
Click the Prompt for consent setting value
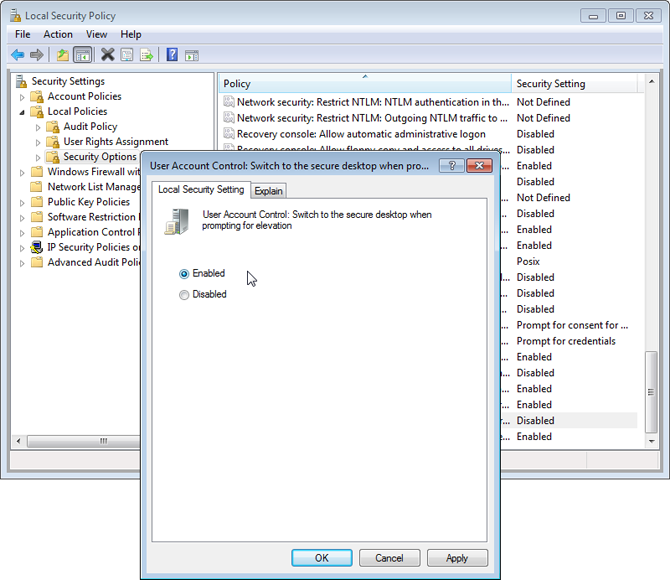[572, 325]
